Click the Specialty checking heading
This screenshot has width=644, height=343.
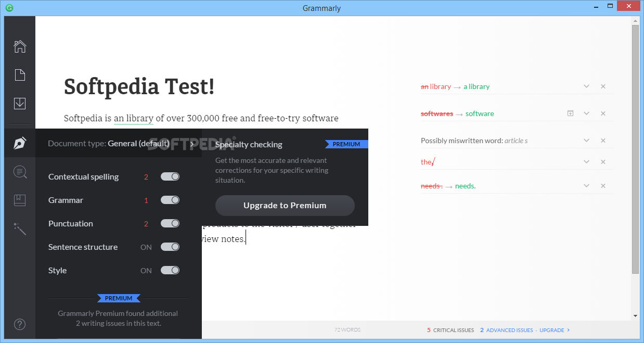(249, 145)
